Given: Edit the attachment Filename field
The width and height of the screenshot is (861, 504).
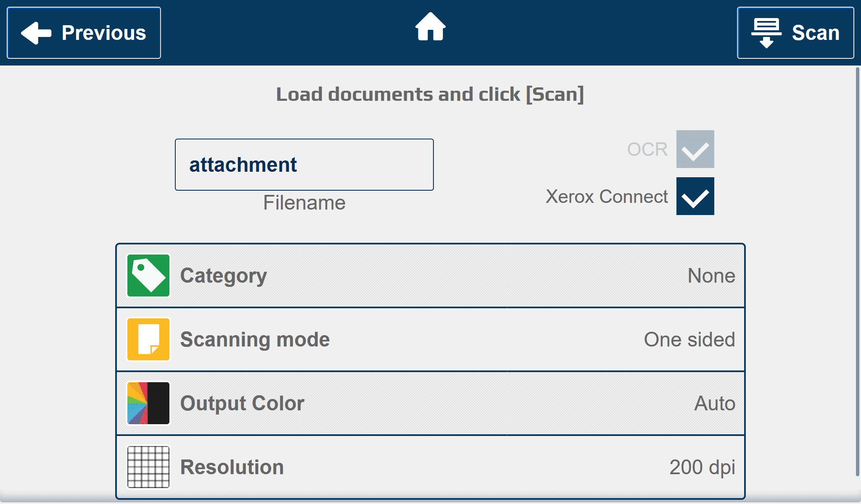Looking at the screenshot, I should pos(304,165).
